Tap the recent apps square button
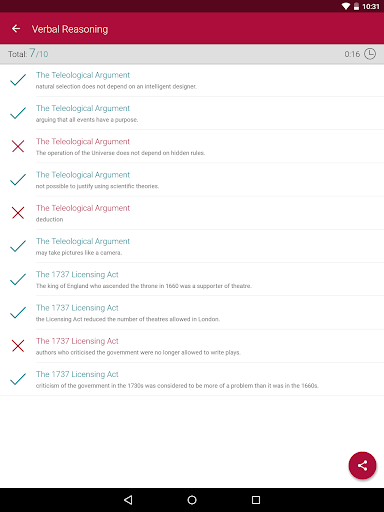 [256, 500]
